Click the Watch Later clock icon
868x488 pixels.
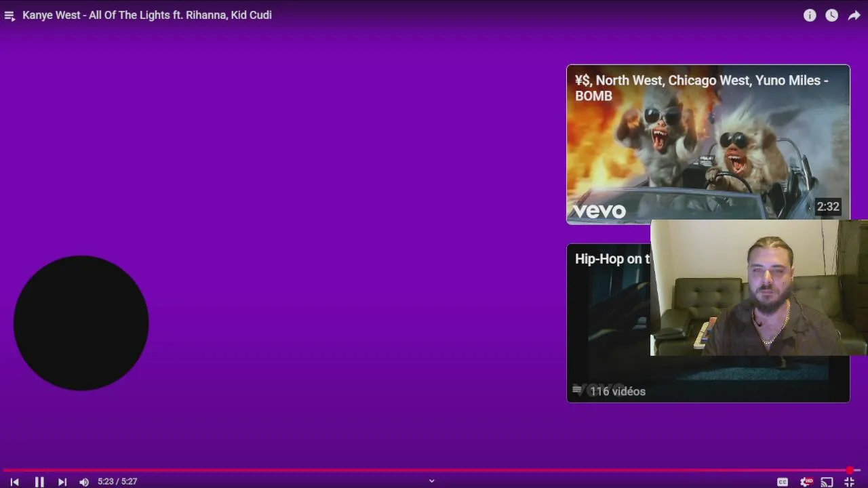point(831,15)
